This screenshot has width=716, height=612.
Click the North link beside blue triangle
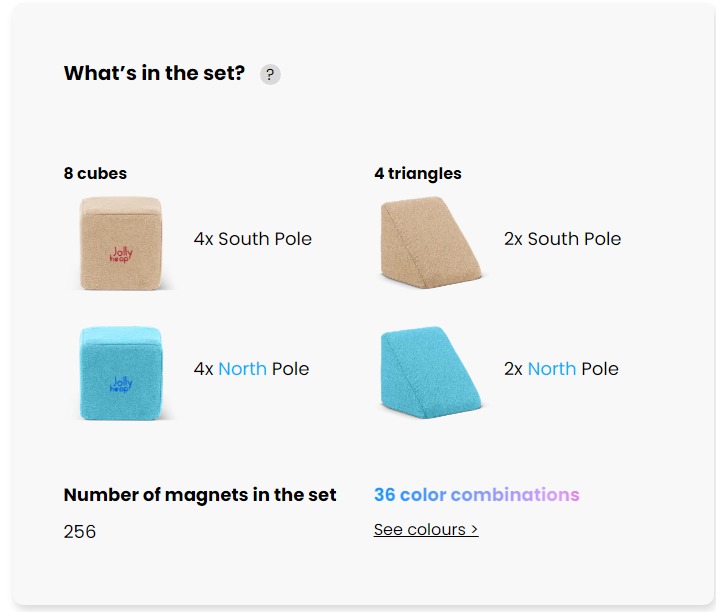[x=552, y=369]
